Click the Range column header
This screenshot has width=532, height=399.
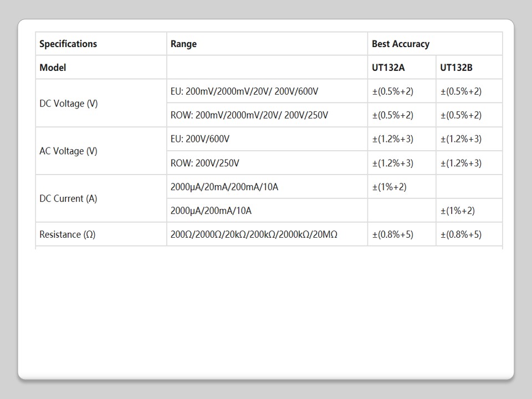pos(183,44)
